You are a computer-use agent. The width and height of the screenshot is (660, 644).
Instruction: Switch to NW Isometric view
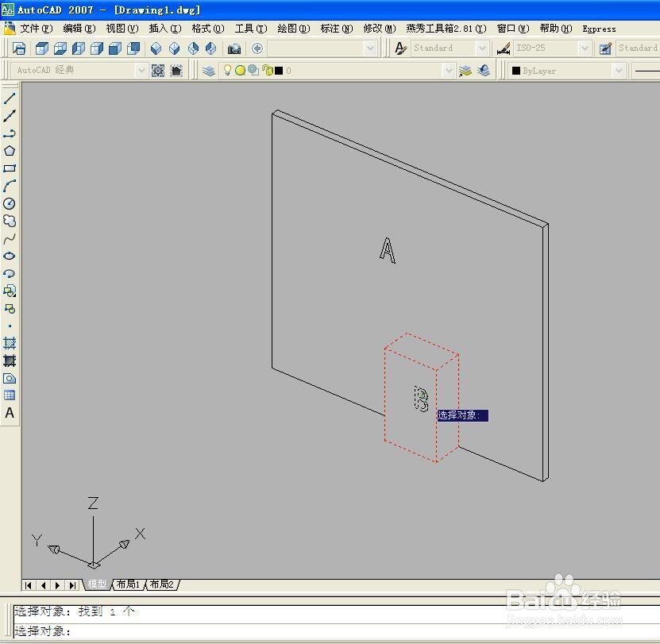(211, 48)
